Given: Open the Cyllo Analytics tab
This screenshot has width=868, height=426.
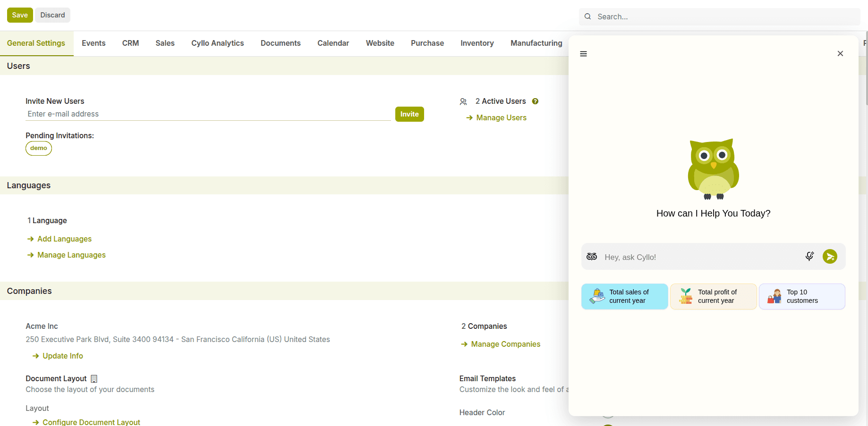Looking at the screenshot, I should click(217, 43).
